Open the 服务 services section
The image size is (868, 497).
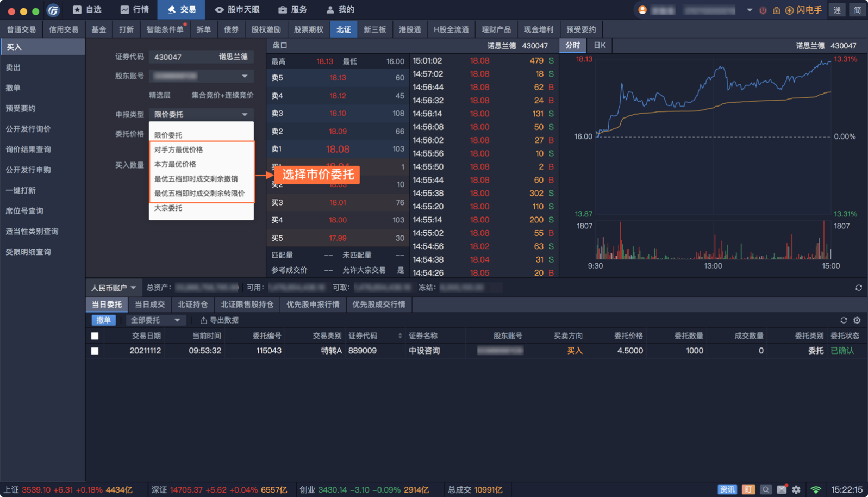pos(292,10)
